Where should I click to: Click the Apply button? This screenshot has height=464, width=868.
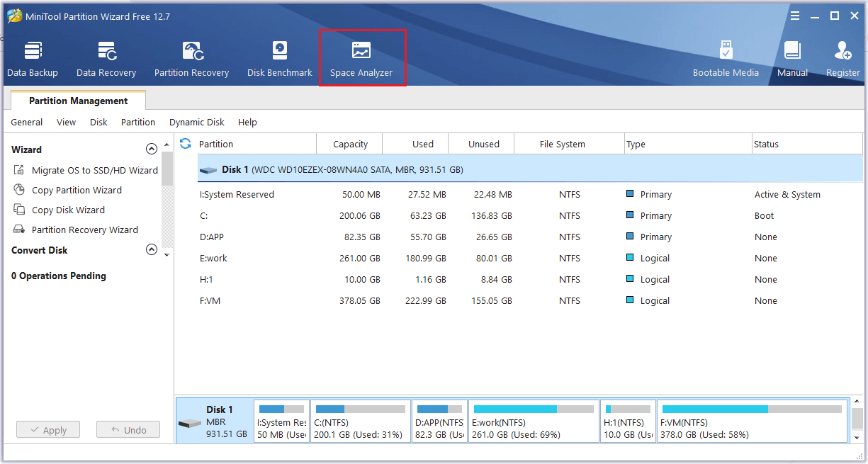click(x=48, y=429)
